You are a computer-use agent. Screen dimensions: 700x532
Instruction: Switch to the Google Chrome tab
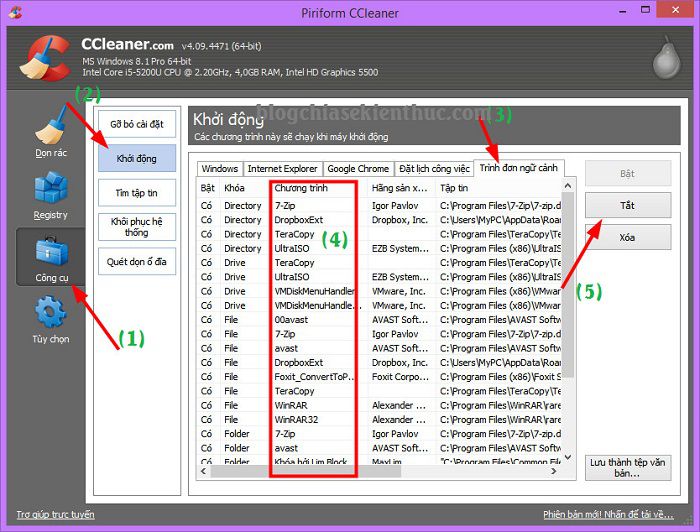358,169
